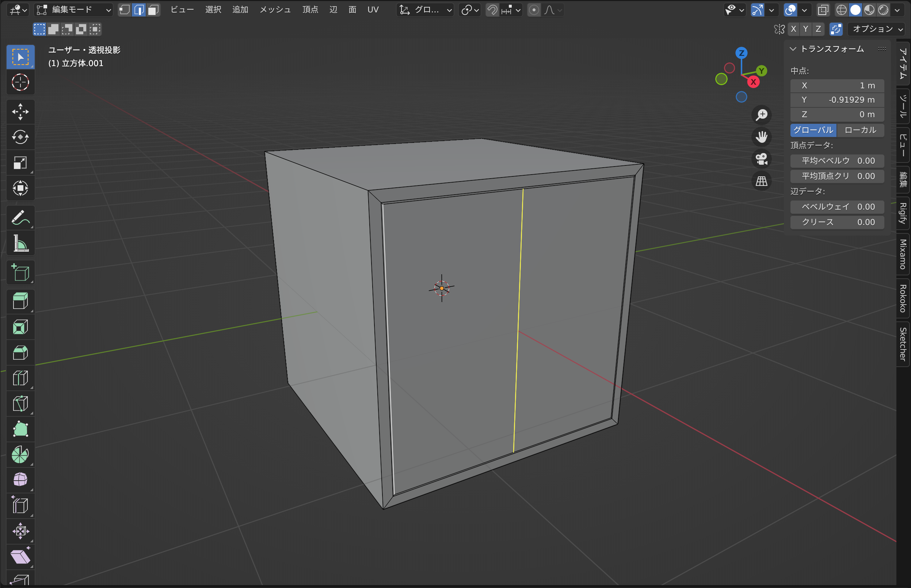This screenshot has height=588, width=911.
Task: Select solid viewport shading
Action: [x=855, y=9]
